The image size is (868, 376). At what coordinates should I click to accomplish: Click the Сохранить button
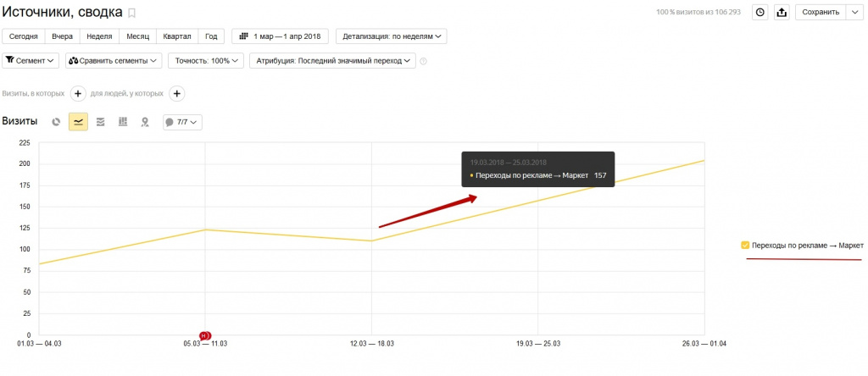[x=821, y=12]
